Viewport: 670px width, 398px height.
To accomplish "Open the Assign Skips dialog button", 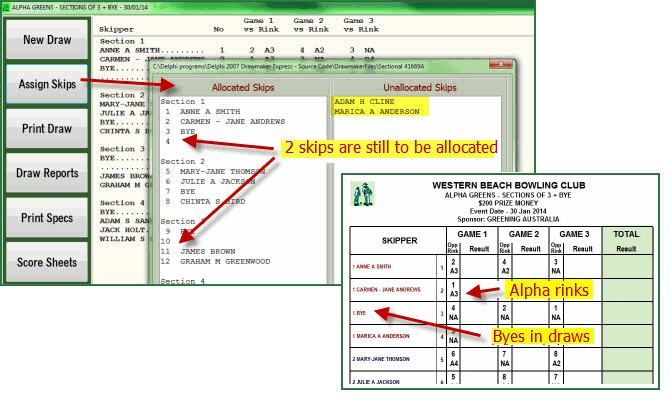I will (47, 84).
